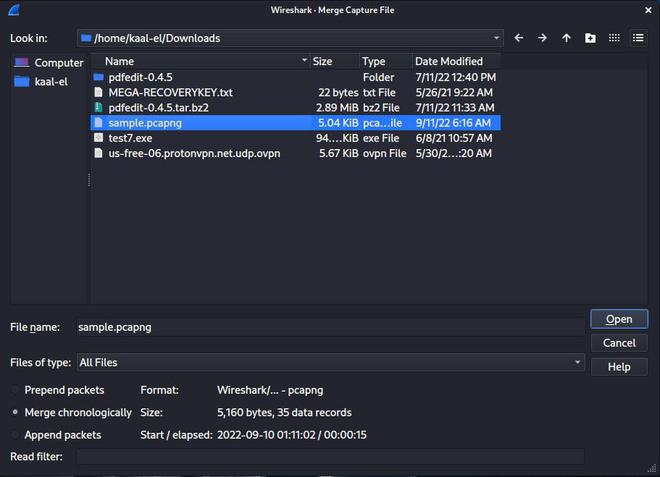Select the us-free-06.protonvpn.net.udp.ovpn file name
Viewport: 660px width, 477px height.
tap(194, 153)
